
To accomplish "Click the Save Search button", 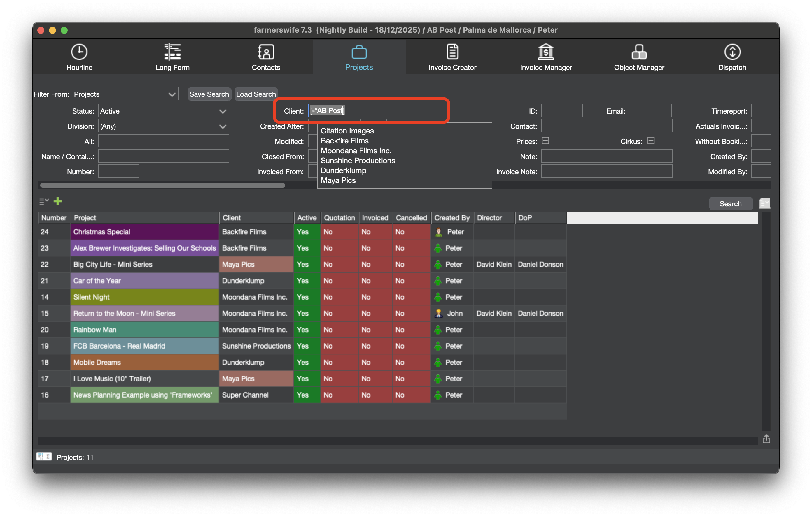I will coord(209,94).
